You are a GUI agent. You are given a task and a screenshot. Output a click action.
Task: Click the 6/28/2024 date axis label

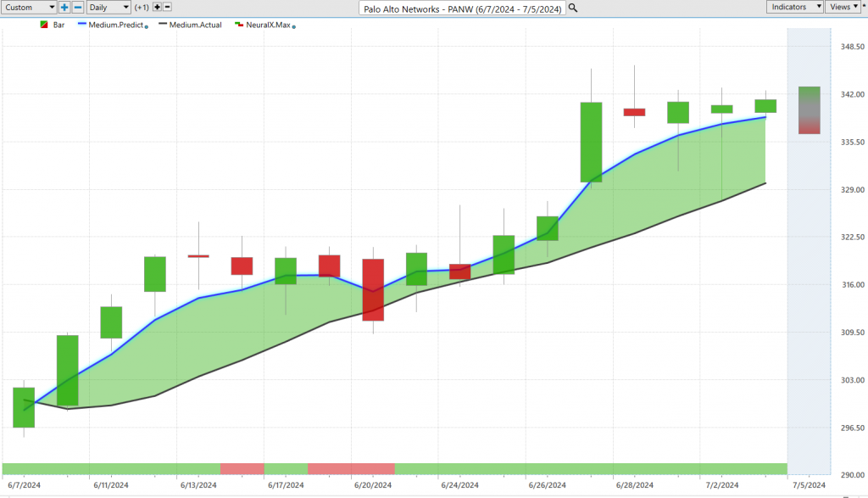tap(634, 484)
